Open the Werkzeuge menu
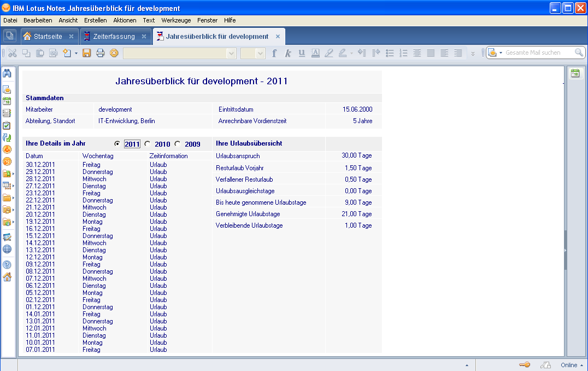The image size is (588, 371). pyautogui.click(x=177, y=20)
